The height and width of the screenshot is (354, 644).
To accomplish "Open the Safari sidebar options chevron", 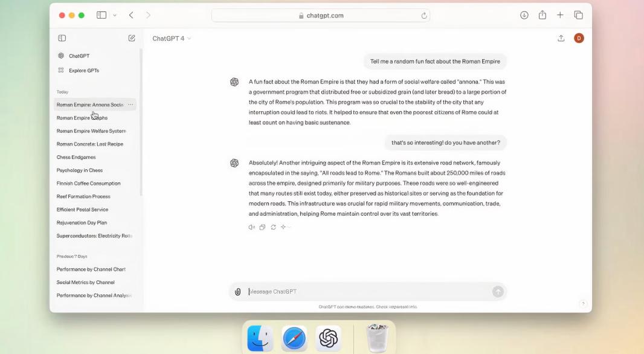I will tap(115, 15).
